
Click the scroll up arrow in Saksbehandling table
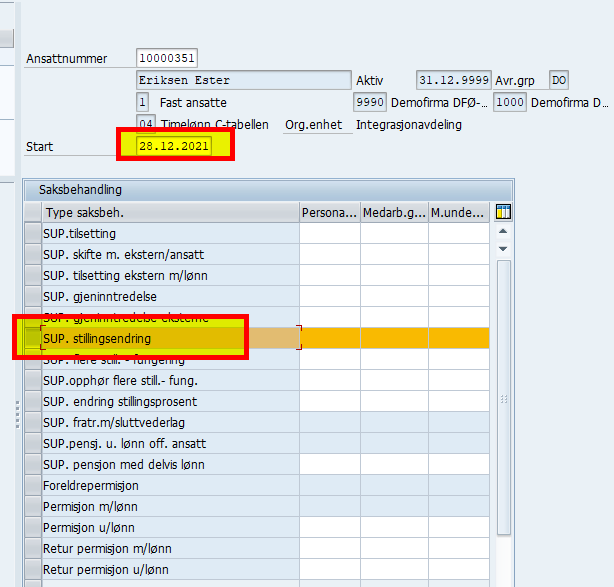click(x=503, y=231)
